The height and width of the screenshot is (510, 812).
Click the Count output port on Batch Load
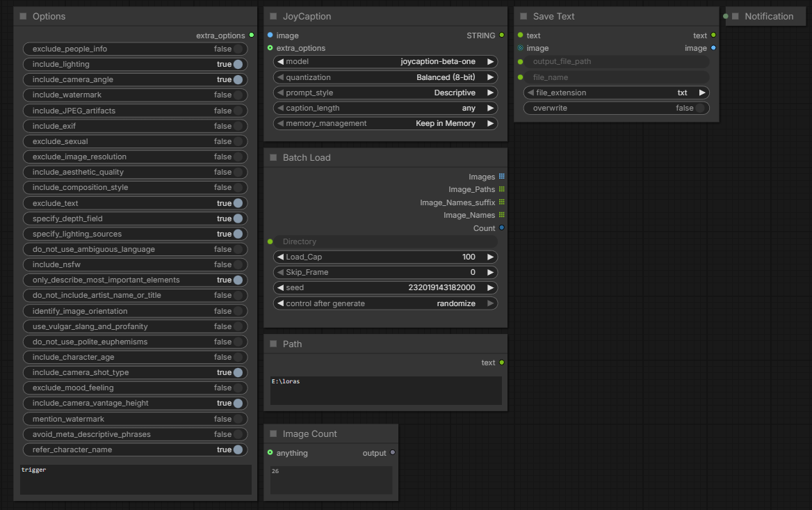tap(502, 228)
